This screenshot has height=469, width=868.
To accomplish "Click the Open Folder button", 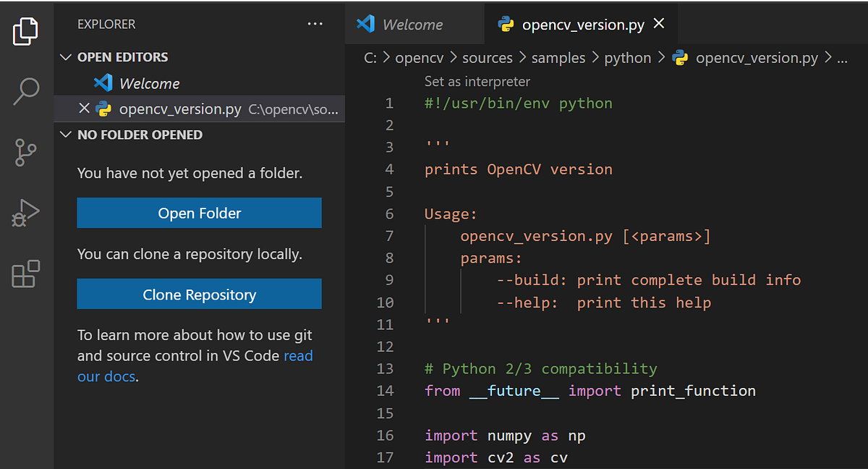I will (199, 213).
